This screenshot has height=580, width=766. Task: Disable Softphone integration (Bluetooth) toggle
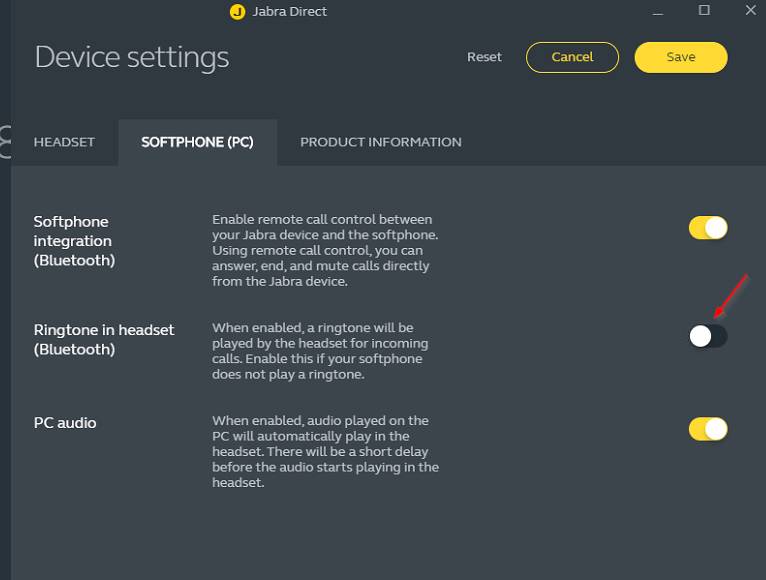pos(708,228)
